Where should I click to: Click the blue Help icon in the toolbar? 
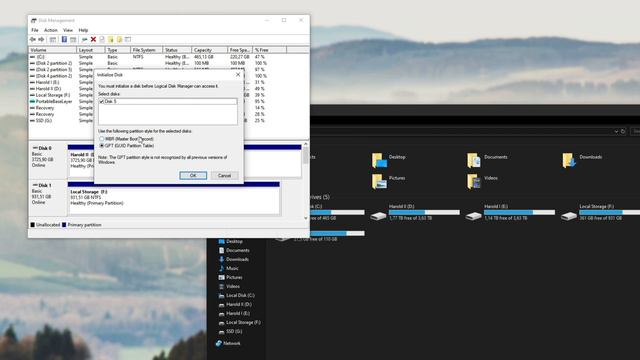(x=64, y=40)
